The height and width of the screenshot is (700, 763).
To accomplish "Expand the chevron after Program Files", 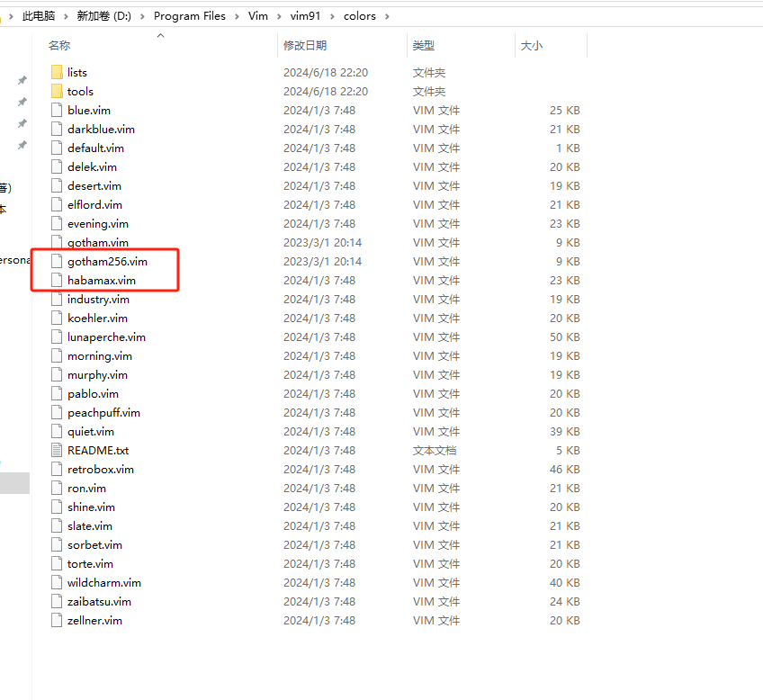I will point(237,16).
